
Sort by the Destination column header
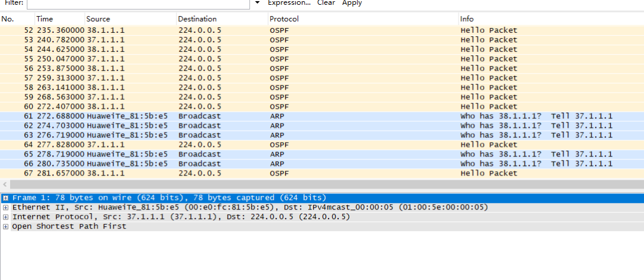tap(222, 19)
